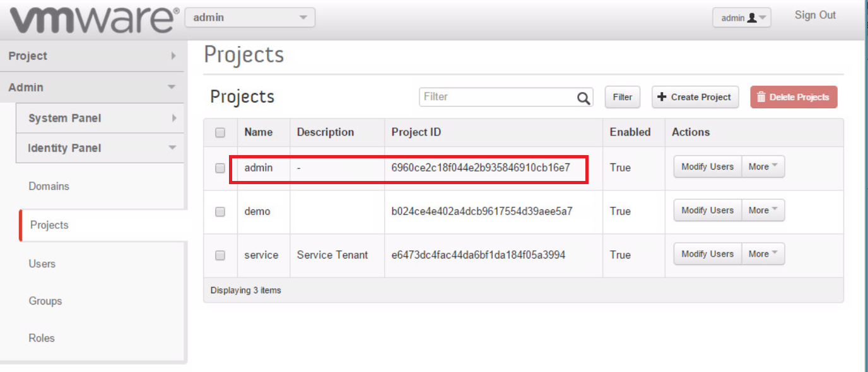Screen dimensions: 868x372
Task: Click the VMware logo
Action: [93, 19]
